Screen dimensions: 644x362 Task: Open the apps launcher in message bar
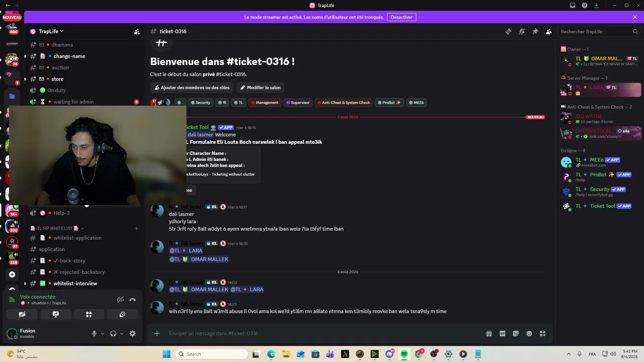click(542, 333)
